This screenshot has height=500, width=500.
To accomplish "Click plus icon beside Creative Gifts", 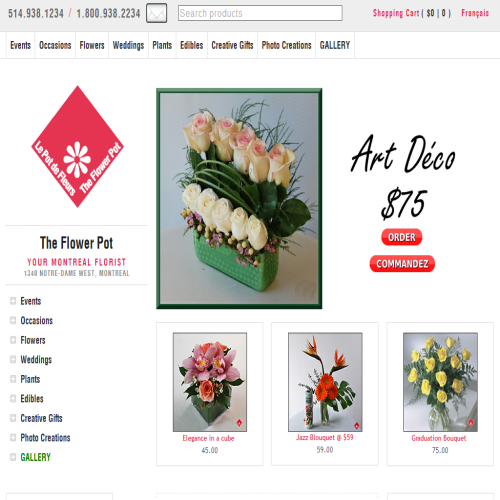I will [x=13, y=418].
